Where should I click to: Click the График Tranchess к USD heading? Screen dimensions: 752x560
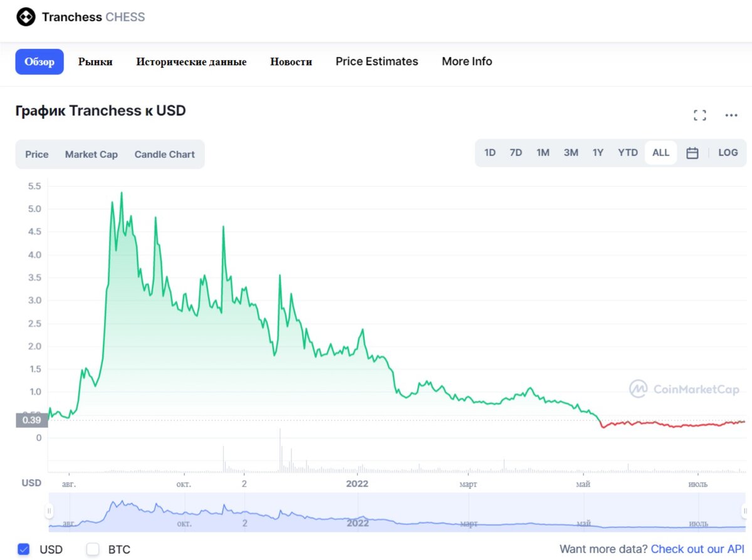[x=101, y=111]
